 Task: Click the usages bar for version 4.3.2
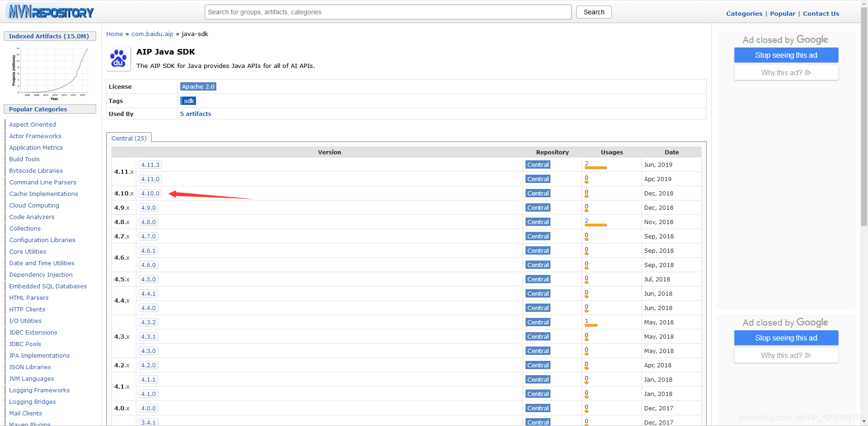591,325
